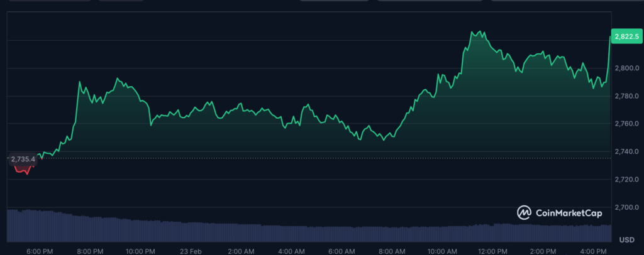644x255 pixels.
Task: Click the CoinMarketCap logo icon
Action: (525, 214)
